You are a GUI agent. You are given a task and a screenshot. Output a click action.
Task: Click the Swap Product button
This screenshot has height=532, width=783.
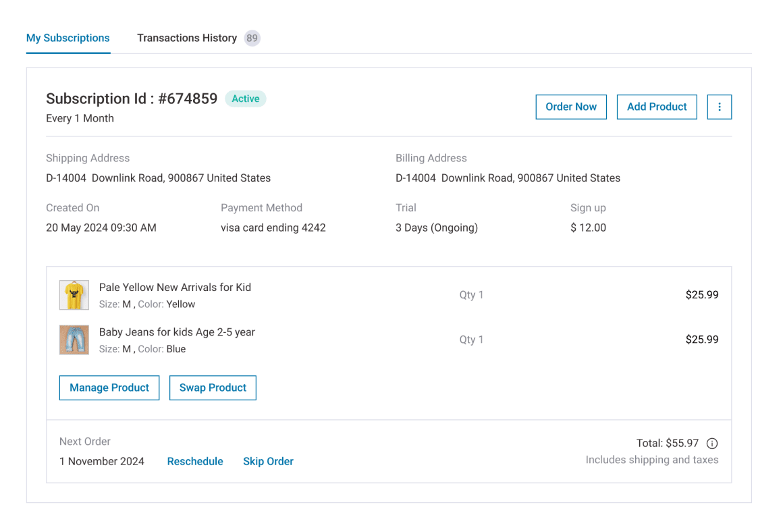(213, 388)
